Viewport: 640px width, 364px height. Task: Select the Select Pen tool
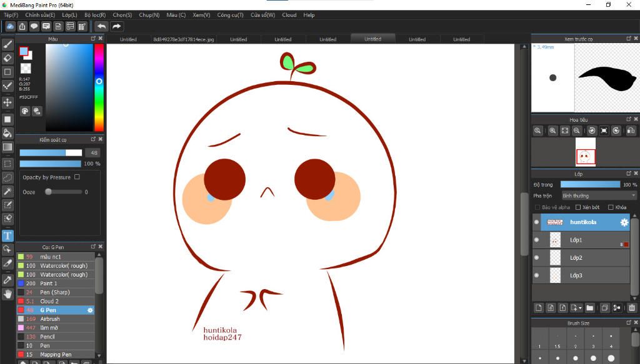(7, 205)
